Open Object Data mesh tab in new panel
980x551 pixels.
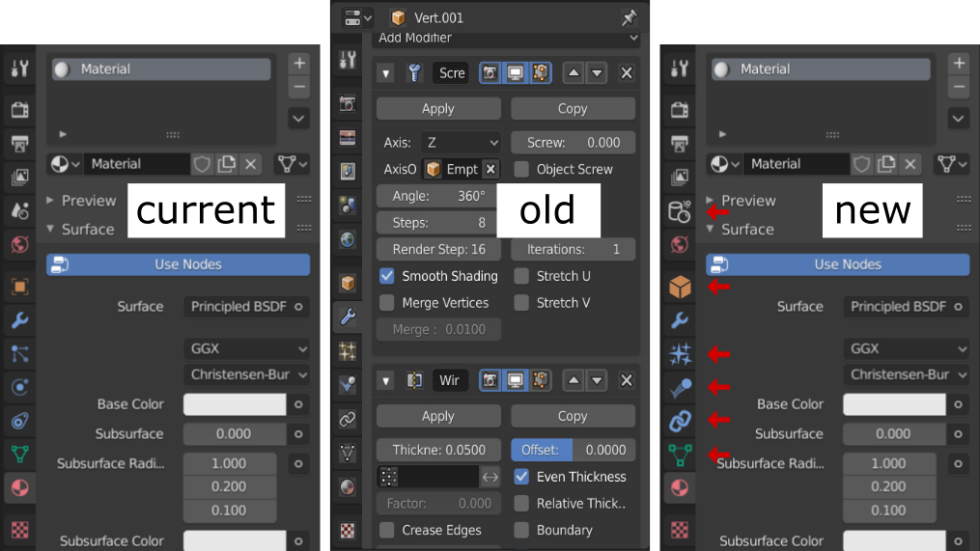[x=680, y=455]
